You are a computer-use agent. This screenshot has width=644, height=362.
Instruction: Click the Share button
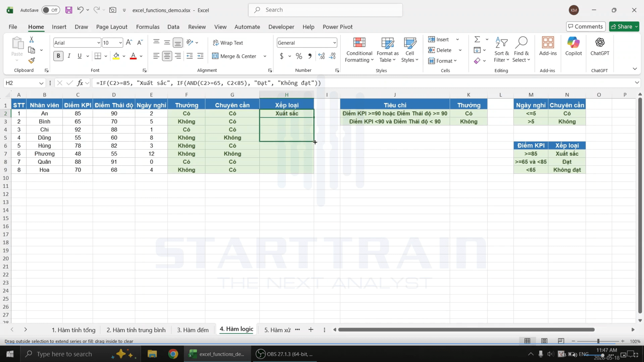pos(624,27)
